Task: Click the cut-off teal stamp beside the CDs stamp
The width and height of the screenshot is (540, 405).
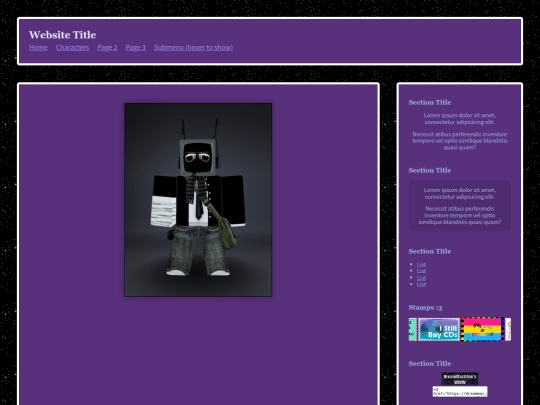Action: point(413,330)
